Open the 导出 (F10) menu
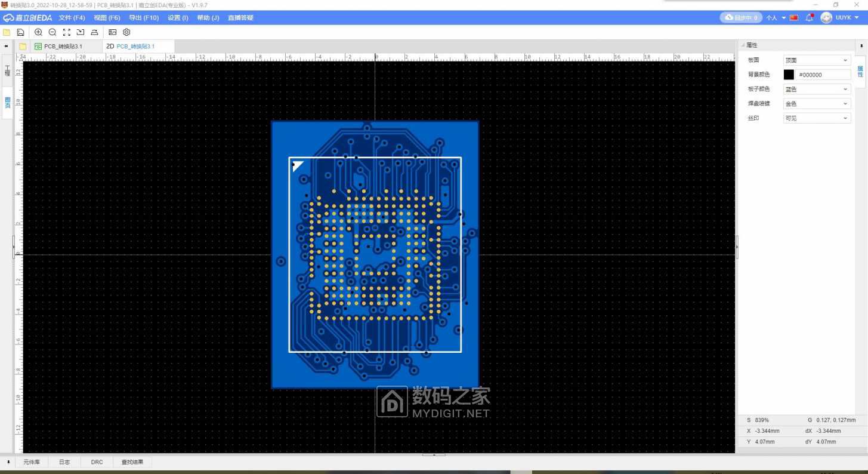This screenshot has height=474, width=868. (x=144, y=18)
